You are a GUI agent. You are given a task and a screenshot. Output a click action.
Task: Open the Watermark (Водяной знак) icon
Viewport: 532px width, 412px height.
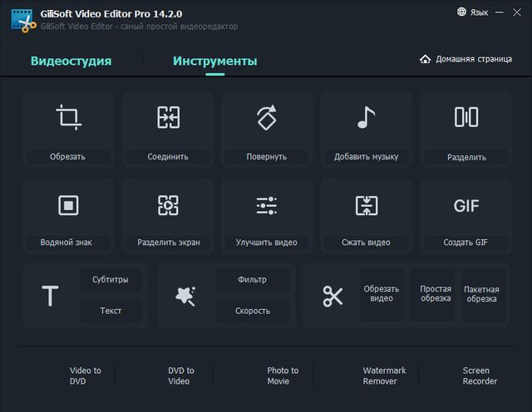(x=67, y=205)
